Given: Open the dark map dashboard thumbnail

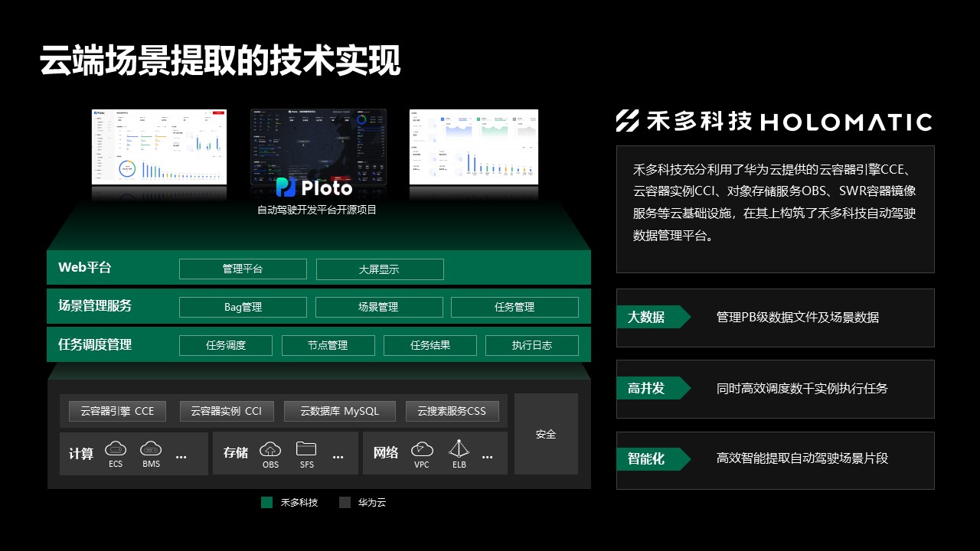Looking at the screenshot, I should 318,147.
